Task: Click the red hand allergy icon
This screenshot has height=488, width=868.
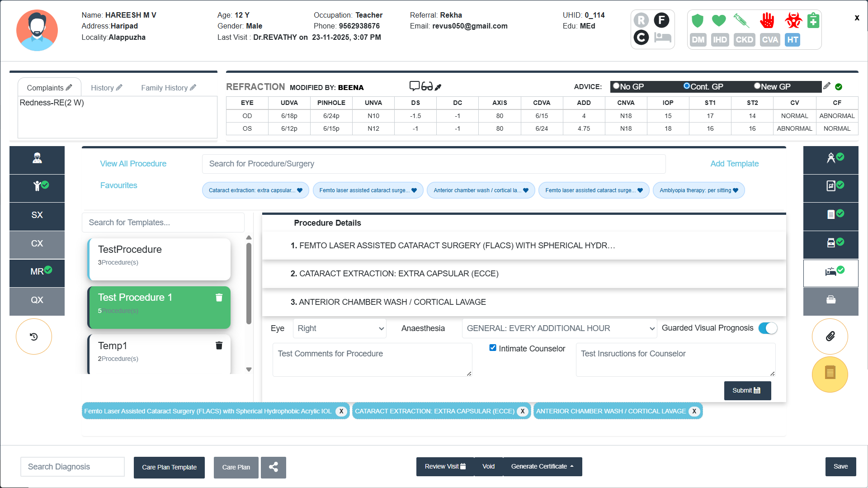Action: [767, 21]
